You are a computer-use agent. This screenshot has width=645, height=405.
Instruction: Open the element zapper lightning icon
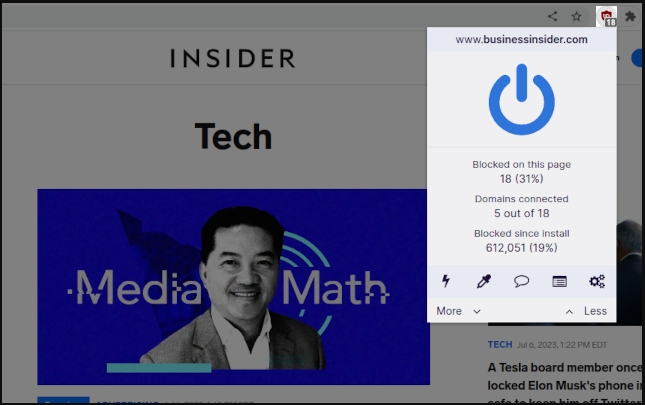(x=446, y=281)
